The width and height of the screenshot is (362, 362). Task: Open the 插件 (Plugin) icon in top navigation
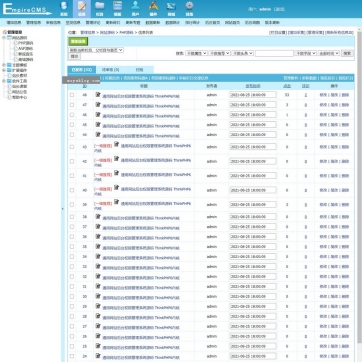153,9
